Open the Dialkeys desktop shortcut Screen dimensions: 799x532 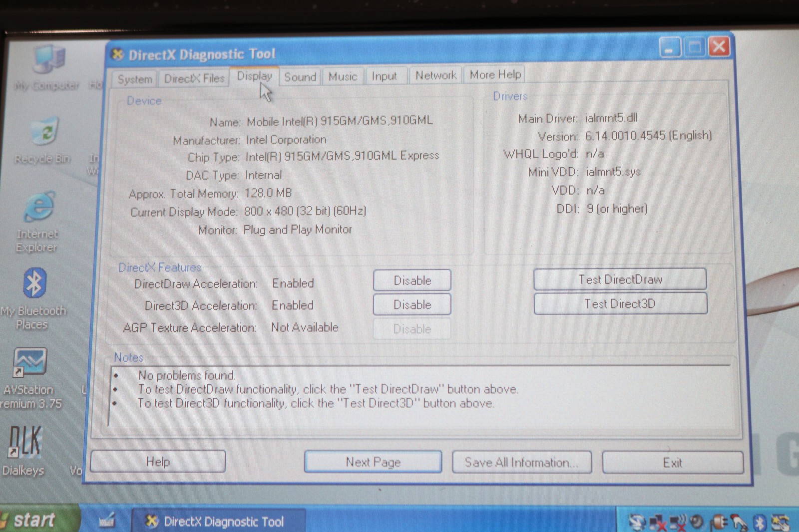point(23,451)
